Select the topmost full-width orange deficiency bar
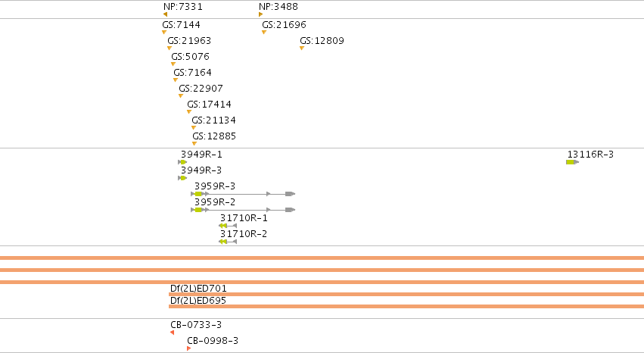Image resolution: width=644 pixels, height=353 pixels. [x=322, y=258]
